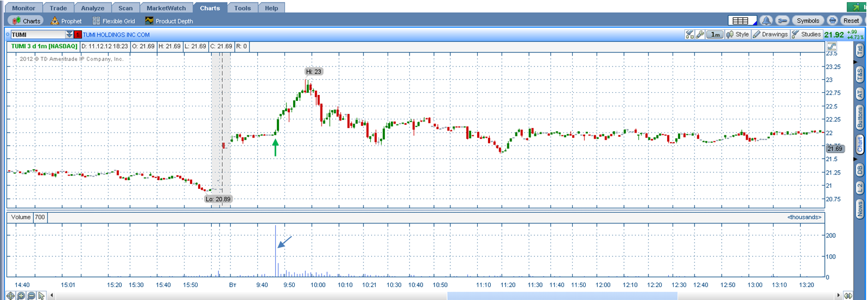
Task: Click the 21.69 price marker on axis
Action: [835, 148]
